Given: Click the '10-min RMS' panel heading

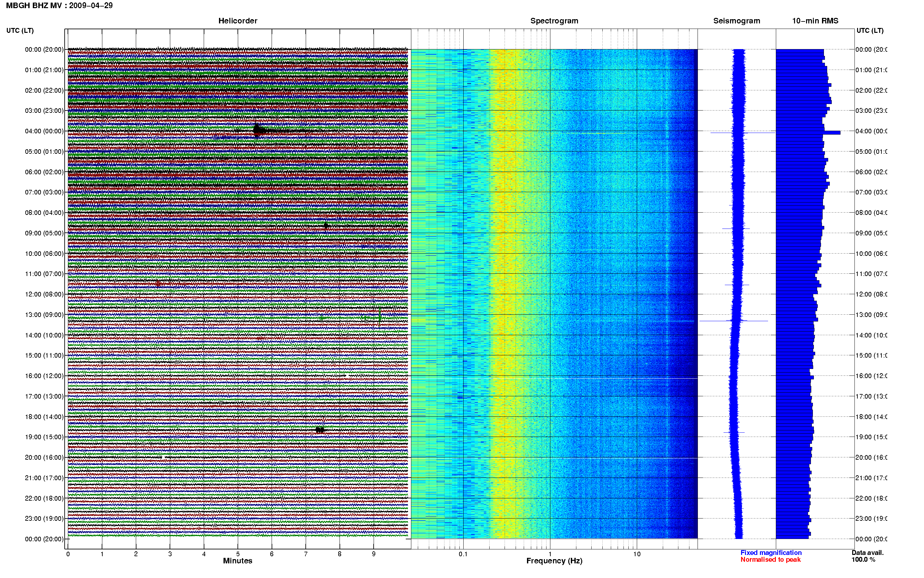Looking at the screenshot, I should point(815,21).
